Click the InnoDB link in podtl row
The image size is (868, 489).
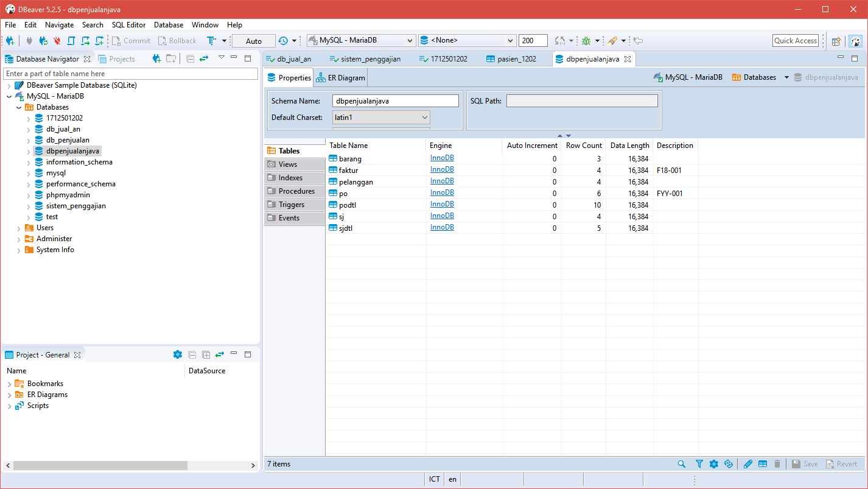[x=442, y=204]
